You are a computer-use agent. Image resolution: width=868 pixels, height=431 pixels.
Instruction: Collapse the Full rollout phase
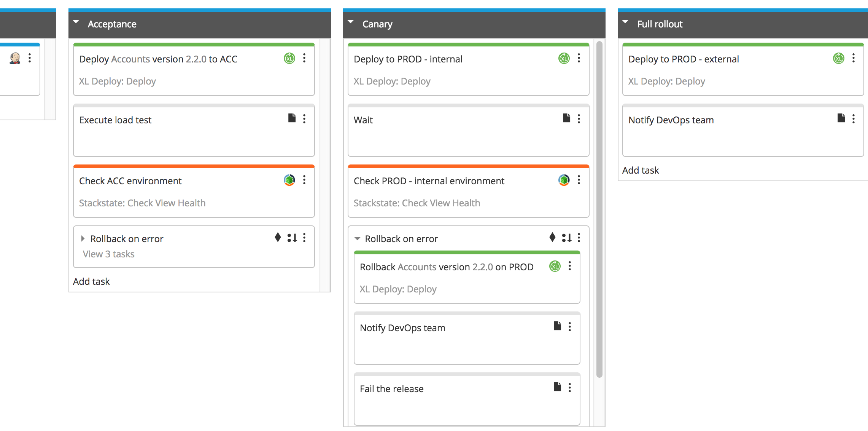point(625,22)
